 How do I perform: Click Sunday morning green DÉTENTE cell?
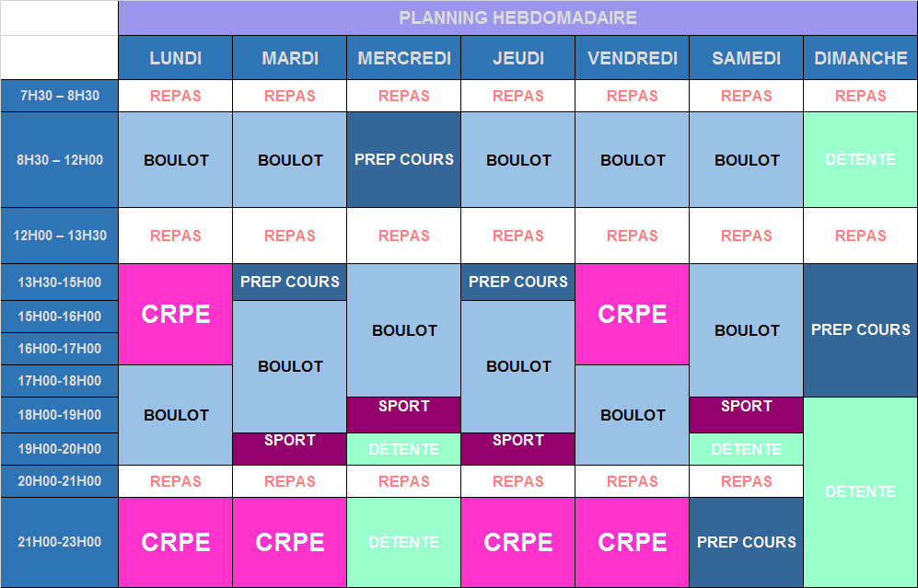[861, 160]
